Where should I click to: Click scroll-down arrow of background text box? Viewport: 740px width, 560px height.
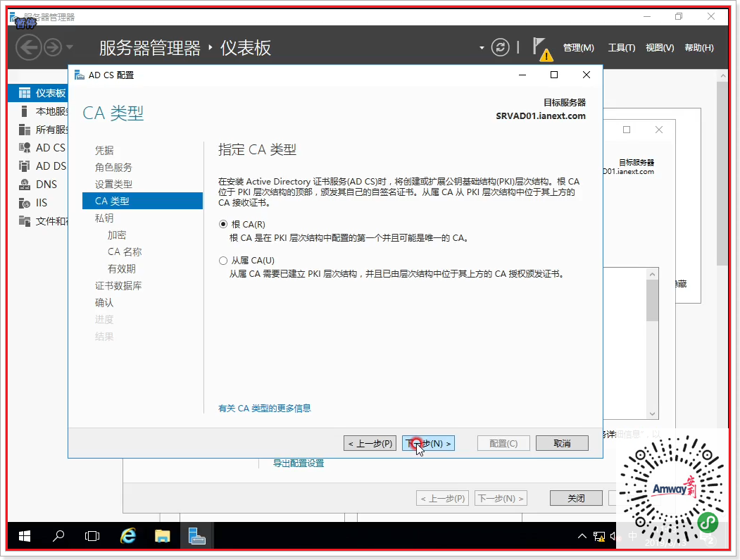click(x=652, y=413)
